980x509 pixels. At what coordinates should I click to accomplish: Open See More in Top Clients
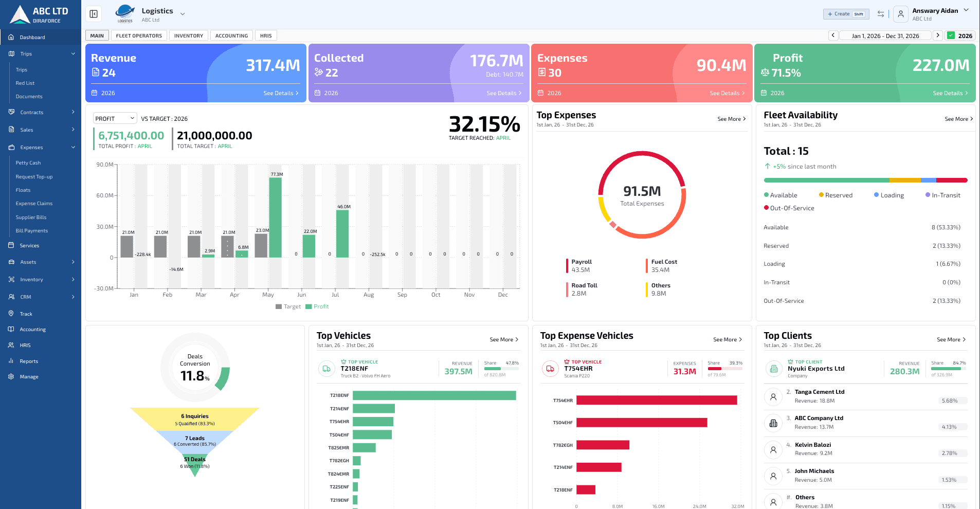coord(951,339)
